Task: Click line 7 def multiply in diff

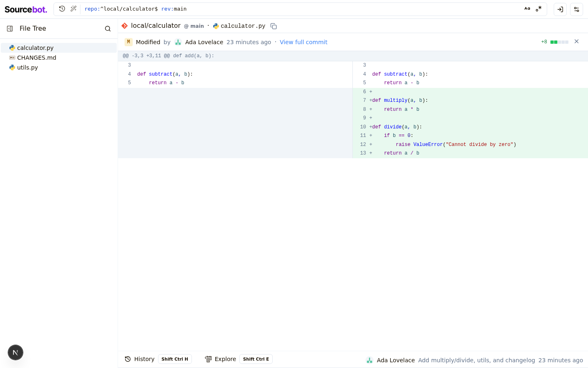Action: [x=470, y=101]
